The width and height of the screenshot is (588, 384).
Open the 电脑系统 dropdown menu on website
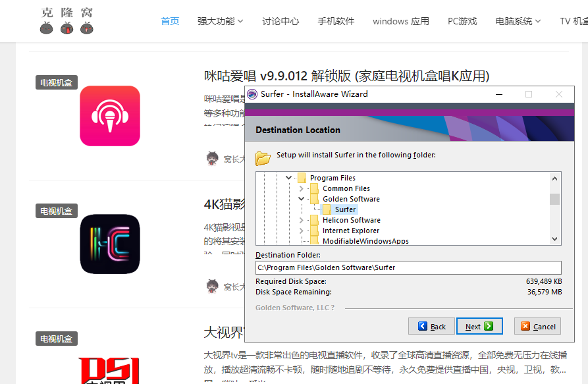pos(518,21)
